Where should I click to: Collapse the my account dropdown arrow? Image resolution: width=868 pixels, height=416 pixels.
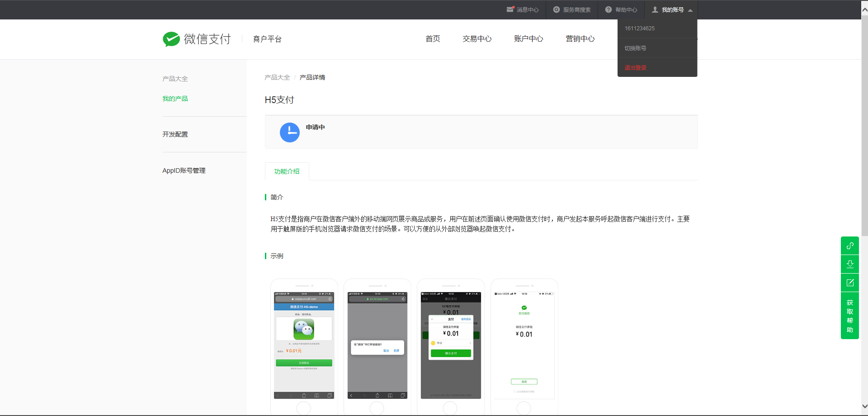690,10
